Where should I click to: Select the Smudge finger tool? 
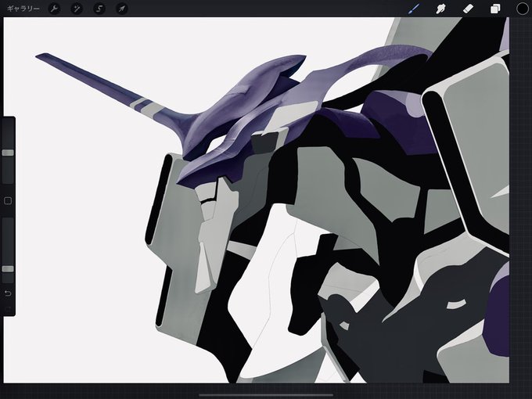440,9
